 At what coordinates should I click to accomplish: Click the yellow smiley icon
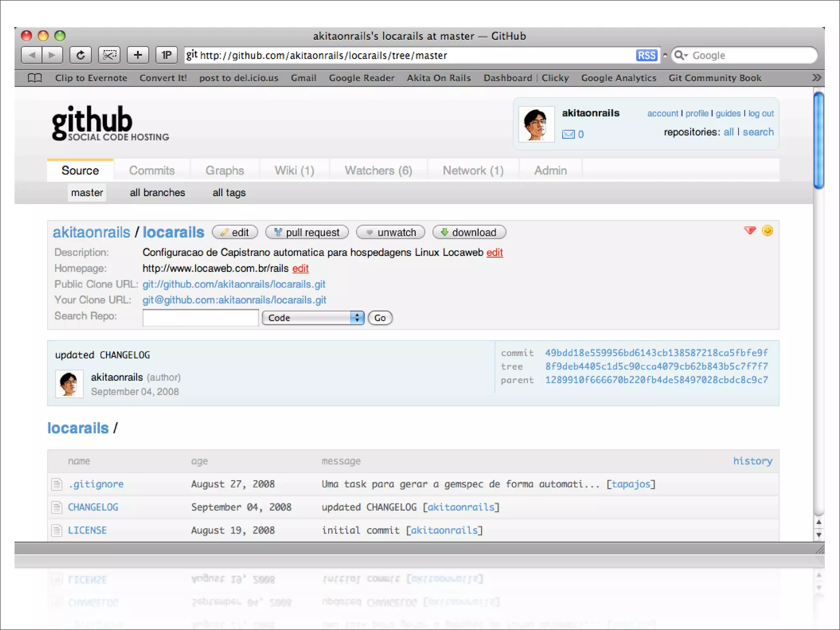pyautogui.click(x=767, y=231)
